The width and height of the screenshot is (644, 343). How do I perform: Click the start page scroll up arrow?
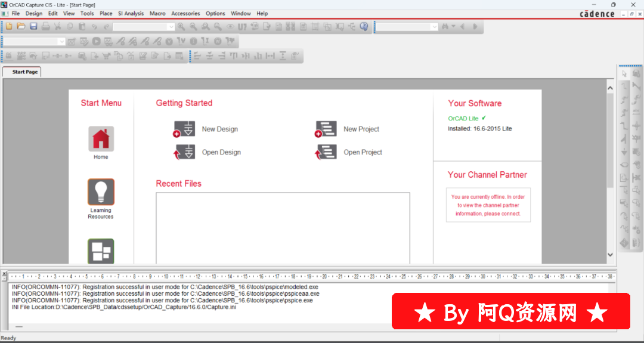point(611,88)
